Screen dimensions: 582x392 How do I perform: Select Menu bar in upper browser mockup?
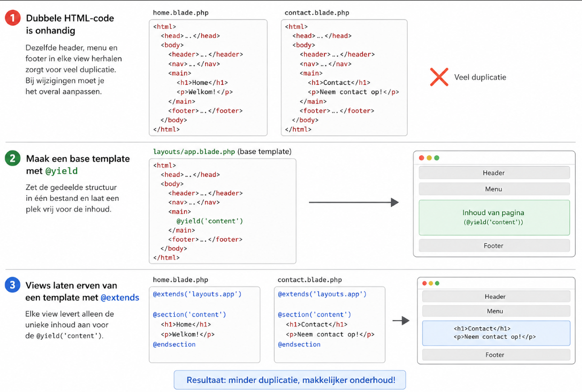coord(494,189)
